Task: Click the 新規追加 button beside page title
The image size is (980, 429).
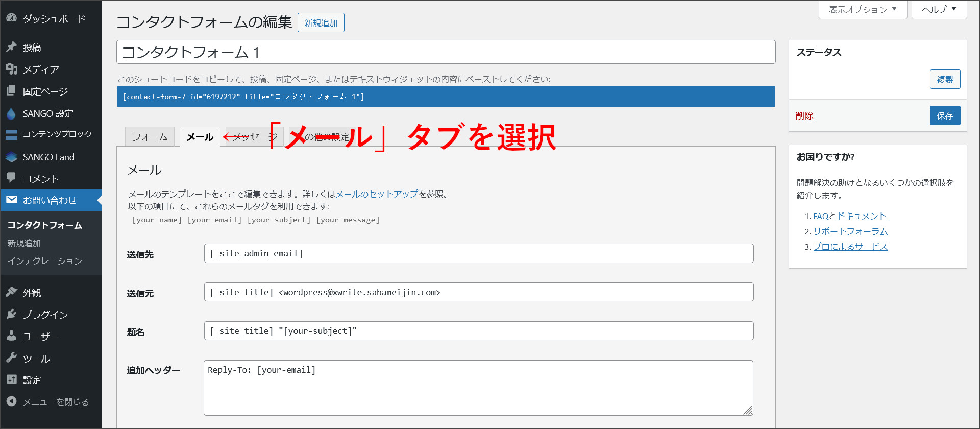Action: [x=321, y=23]
